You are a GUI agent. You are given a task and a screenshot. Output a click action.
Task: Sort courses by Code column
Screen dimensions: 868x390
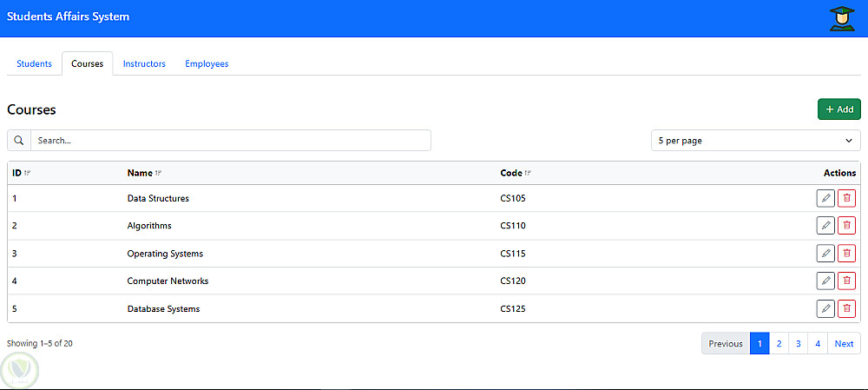pos(527,173)
